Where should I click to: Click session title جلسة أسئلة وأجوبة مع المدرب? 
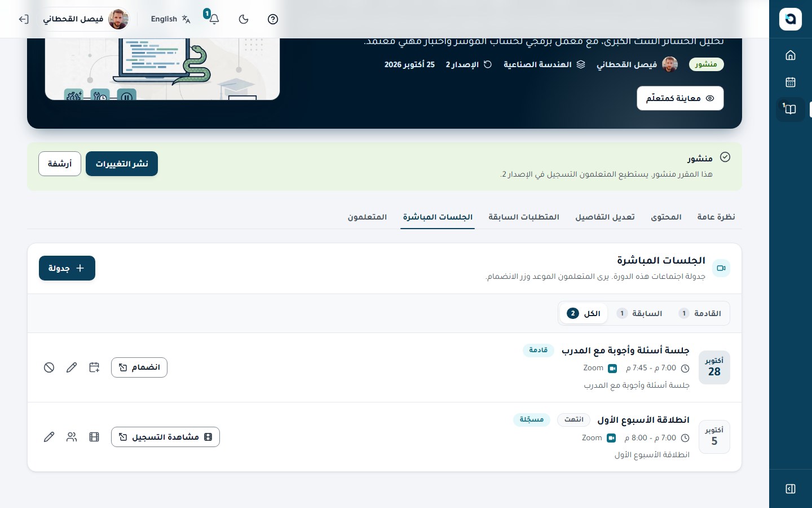pyautogui.click(x=625, y=351)
